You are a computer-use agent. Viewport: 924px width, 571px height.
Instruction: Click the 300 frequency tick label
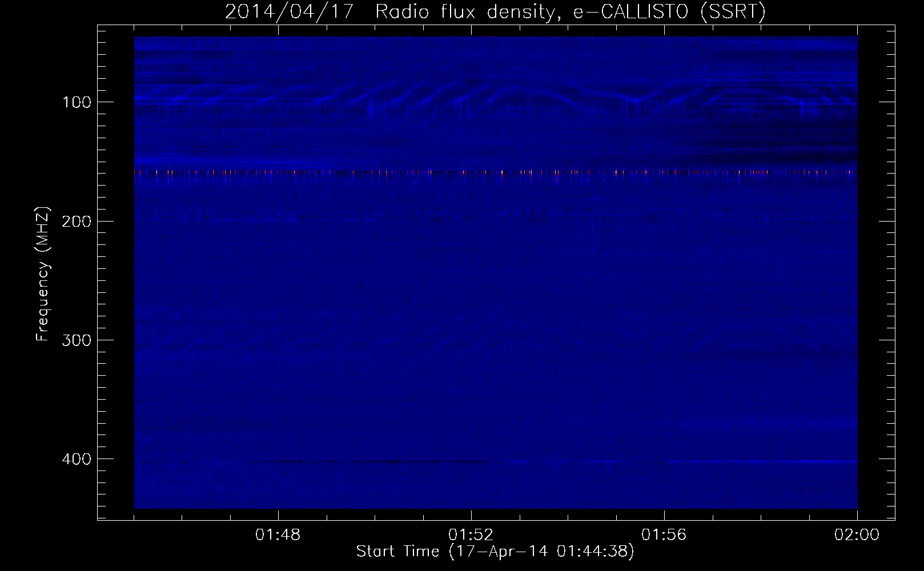(77, 340)
